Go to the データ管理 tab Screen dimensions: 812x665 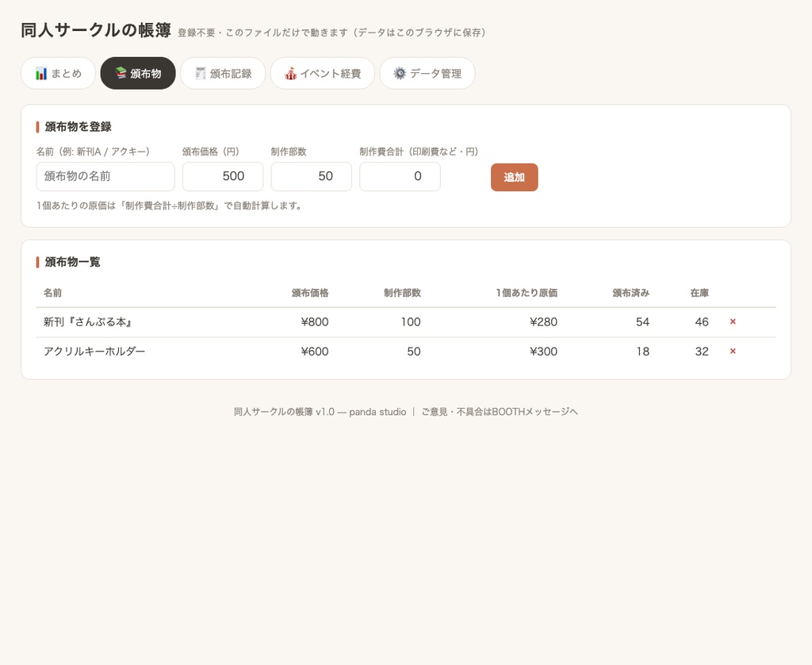tap(427, 73)
